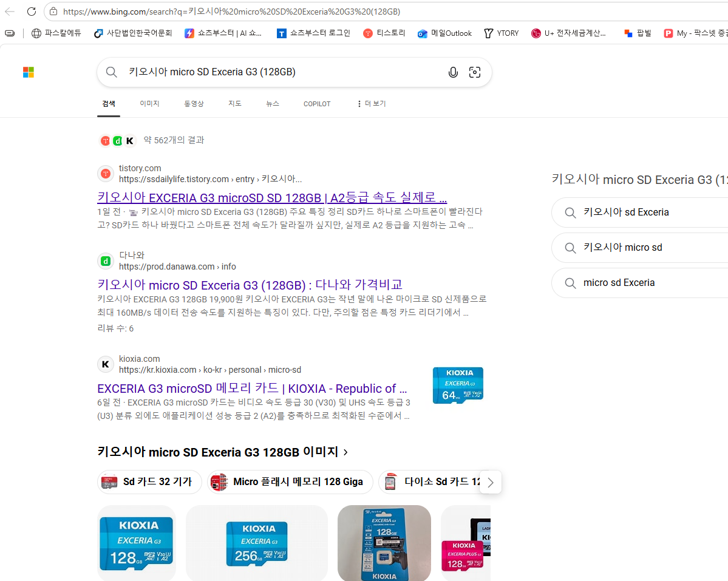Click the site info lock icon
Screen dimensions: 728x581
[x=53, y=12]
